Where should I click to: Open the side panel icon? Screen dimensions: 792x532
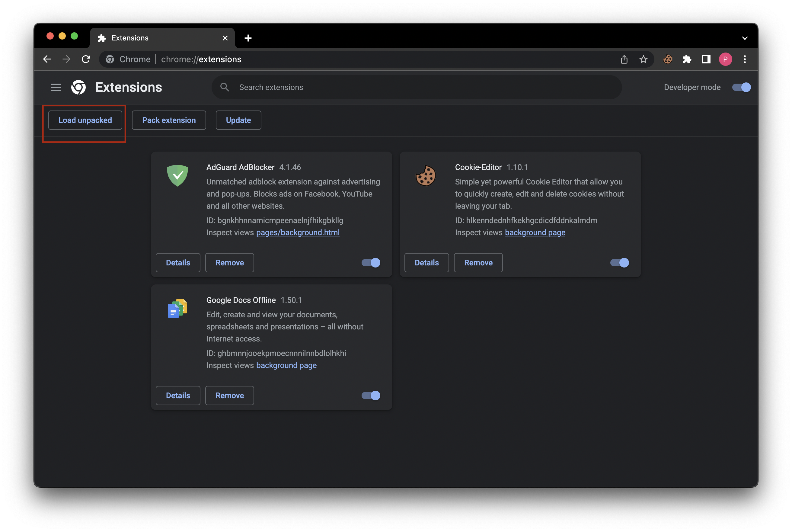pos(706,59)
